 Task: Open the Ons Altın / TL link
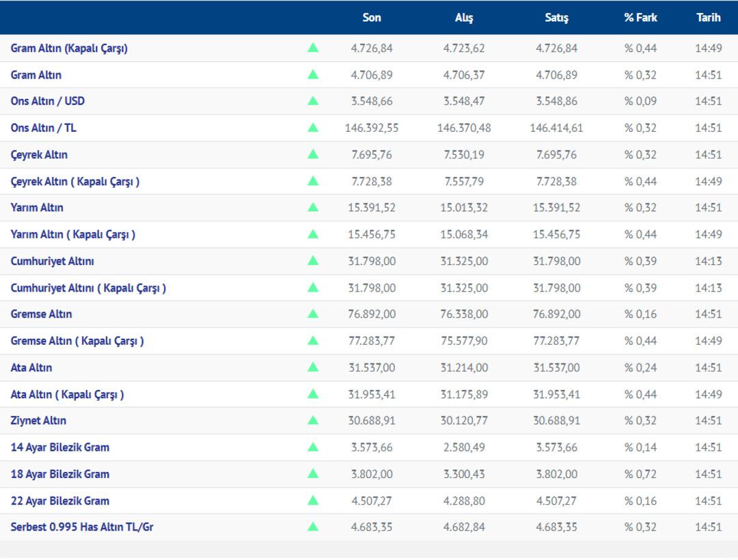point(43,128)
